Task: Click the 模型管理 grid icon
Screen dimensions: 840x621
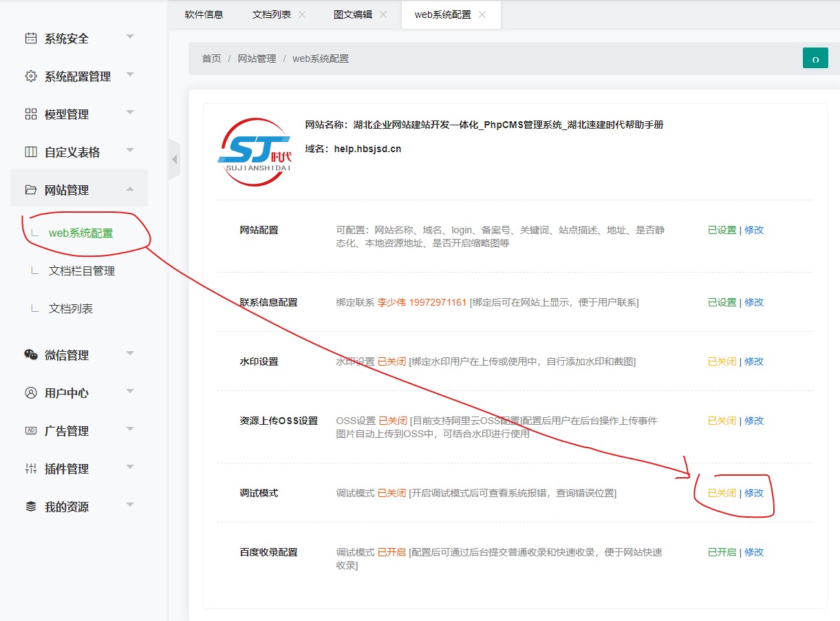Action: coord(31,114)
